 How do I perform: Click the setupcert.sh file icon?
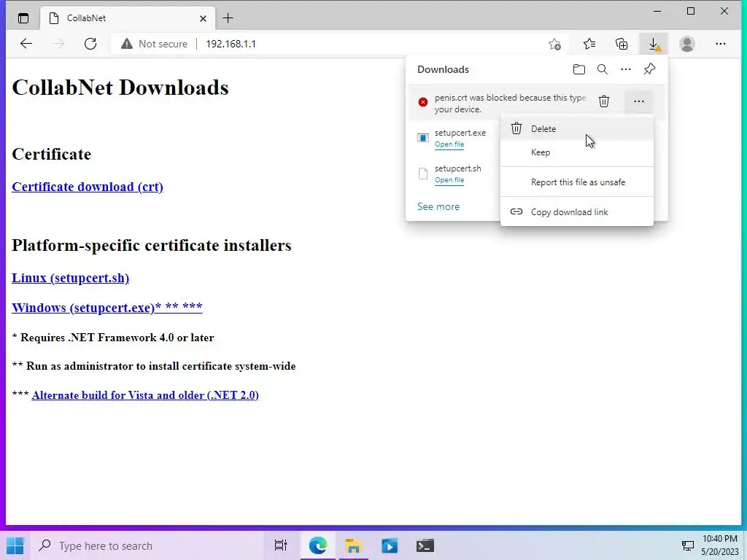tap(422, 174)
